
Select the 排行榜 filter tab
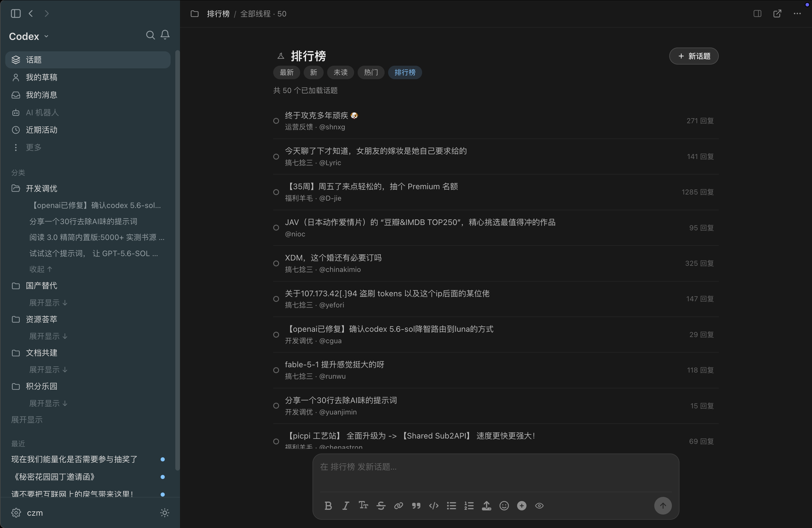tap(405, 72)
